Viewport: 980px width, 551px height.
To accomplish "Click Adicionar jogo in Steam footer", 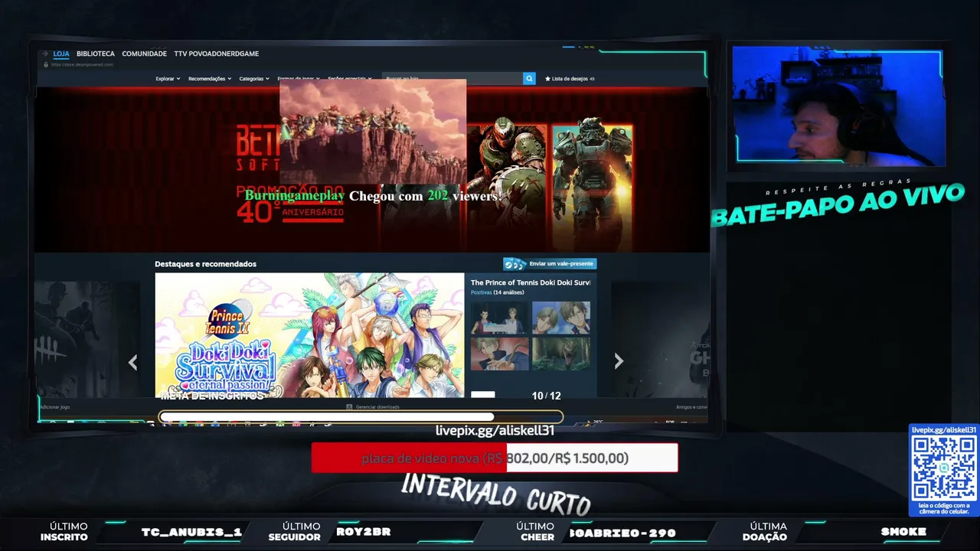I will (54, 407).
